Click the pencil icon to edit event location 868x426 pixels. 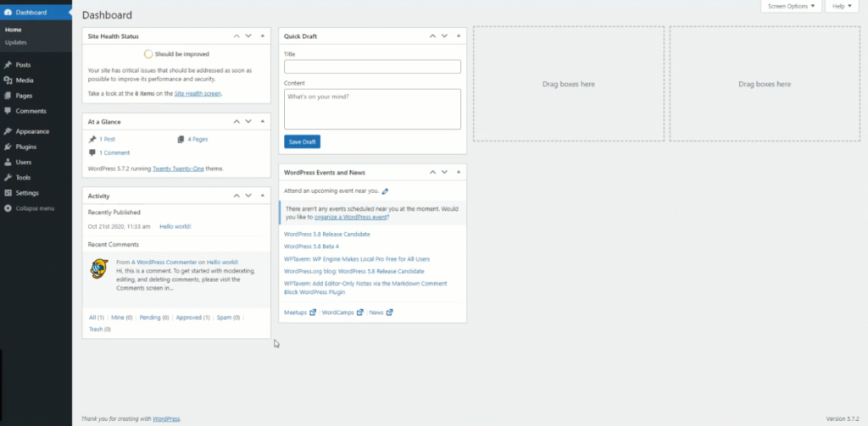click(x=386, y=192)
